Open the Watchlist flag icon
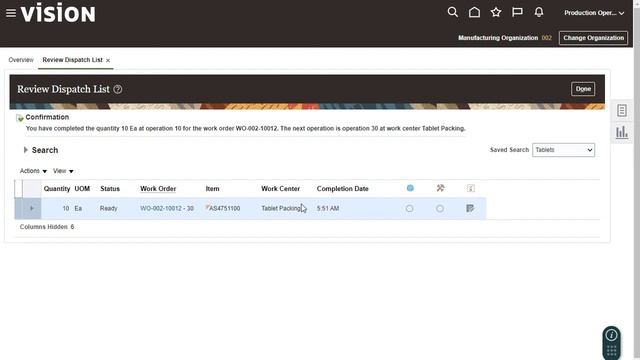This screenshot has height=360, width=640. 517,12
